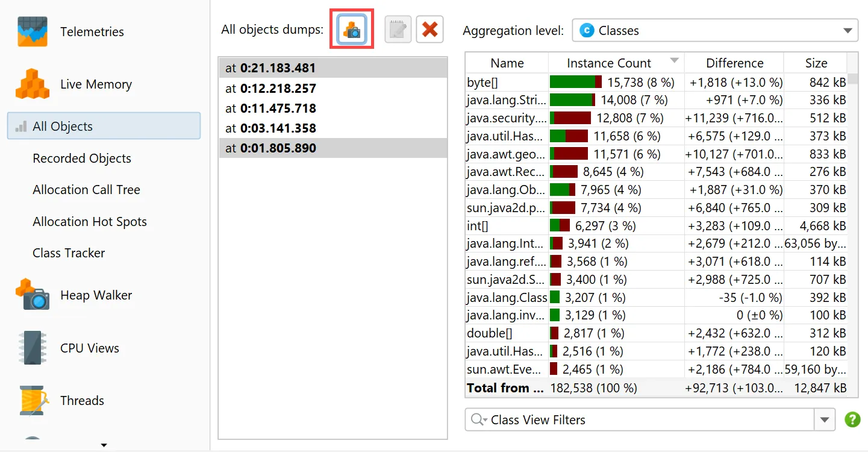The height and width of the screenshot is (452, 868).
Task: Select All Objects in the sidebar
Action: coord(104,126)
